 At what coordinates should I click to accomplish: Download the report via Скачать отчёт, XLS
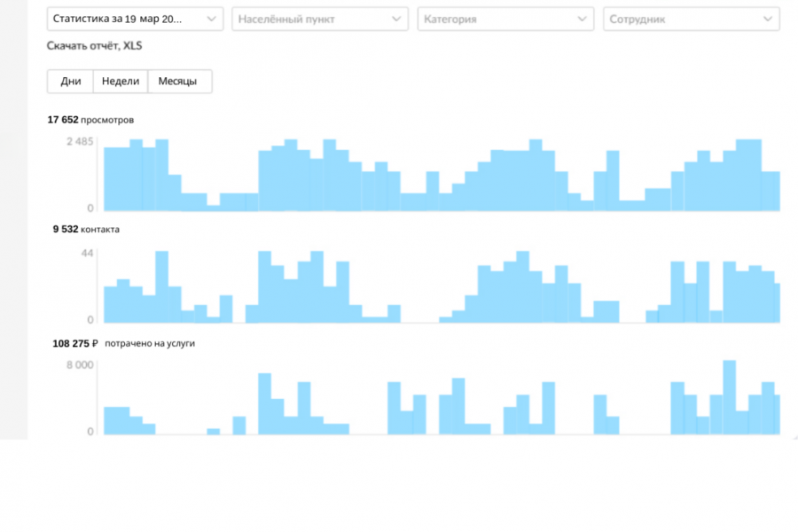(95, 46)
